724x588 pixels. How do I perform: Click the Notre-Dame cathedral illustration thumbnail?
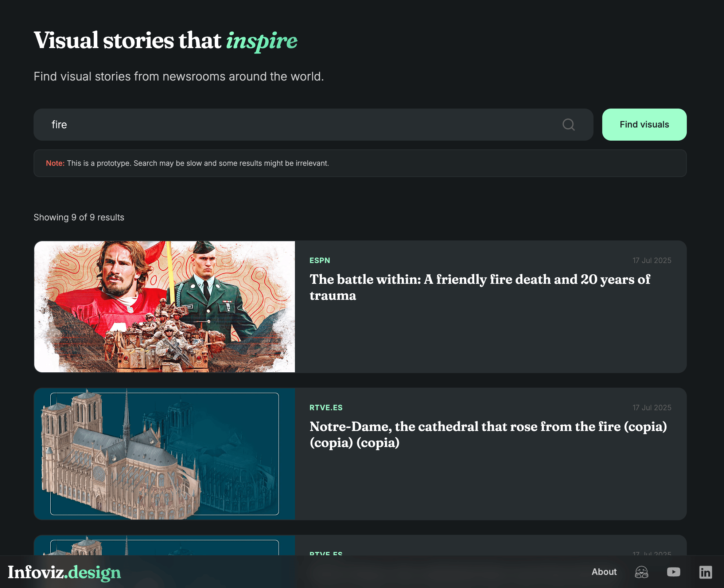164,454
